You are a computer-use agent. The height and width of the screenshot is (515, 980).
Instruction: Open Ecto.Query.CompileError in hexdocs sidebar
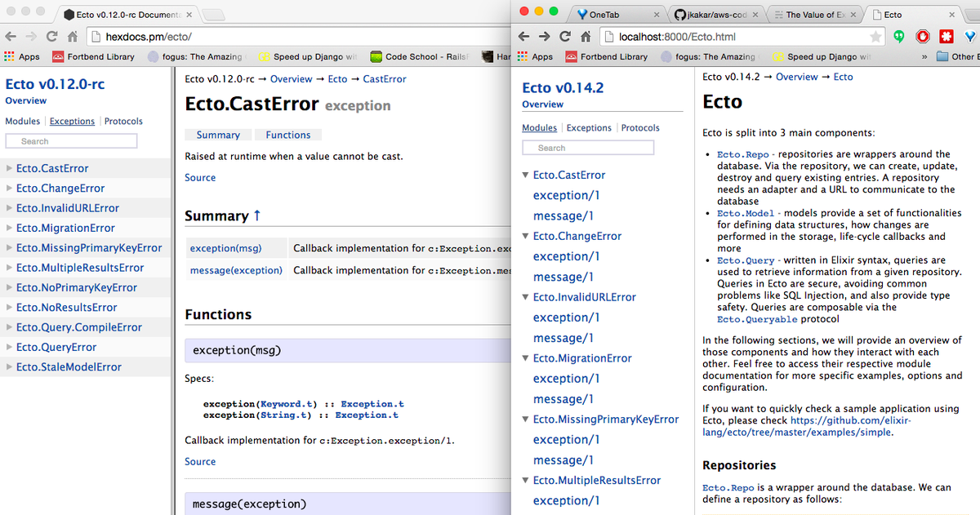pos(79,327)
